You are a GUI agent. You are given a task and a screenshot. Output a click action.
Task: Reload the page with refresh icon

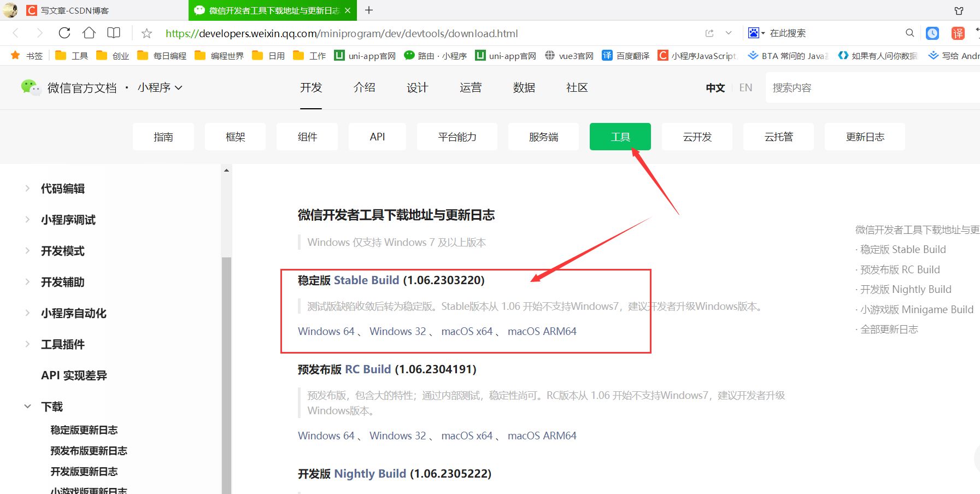(64, 33)
